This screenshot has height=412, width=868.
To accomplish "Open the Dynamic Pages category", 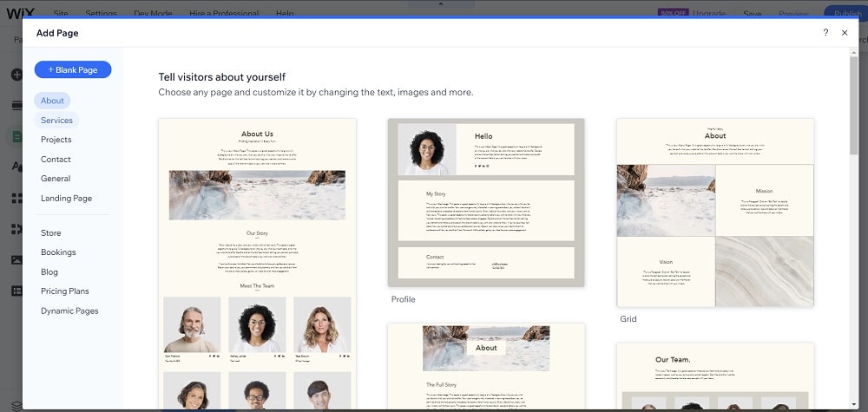I will tap(69, 311).
